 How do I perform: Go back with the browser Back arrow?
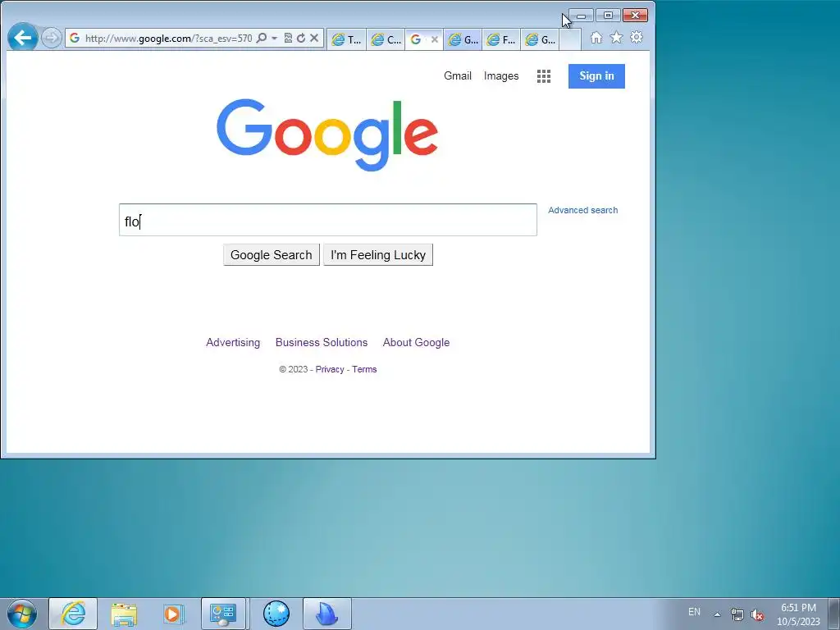click(22, 38)
